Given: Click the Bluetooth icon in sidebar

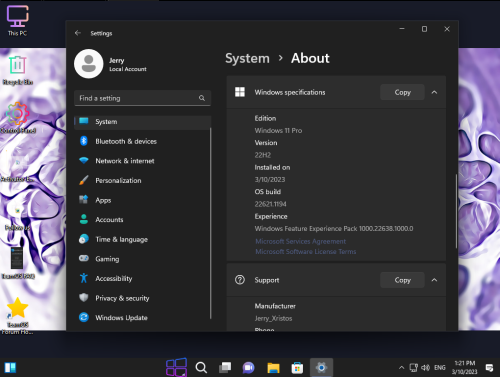Looking at the screenshot, I should click(x=84, y=141).
